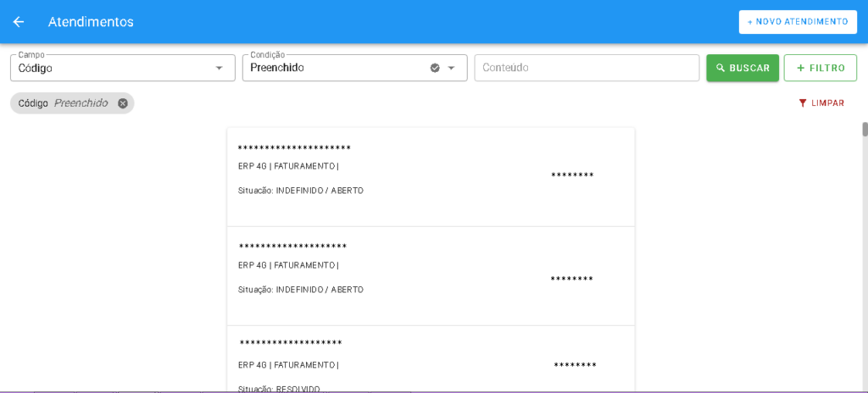Screen dimensions: 868x393
Task: Open the Campo field showing Código
Action: pos(110,68)
